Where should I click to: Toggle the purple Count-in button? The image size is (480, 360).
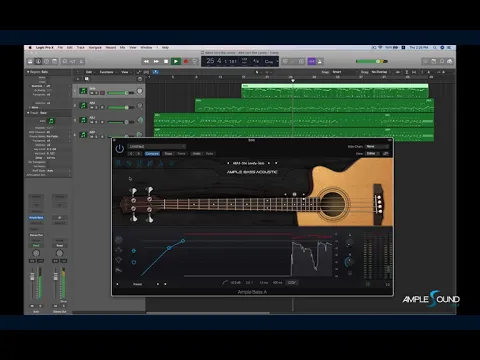(312, 61)
